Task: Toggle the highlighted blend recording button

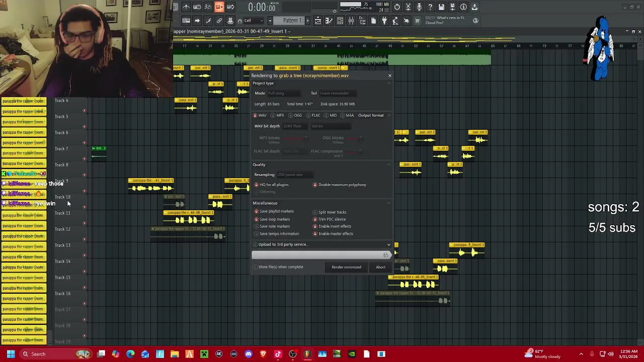Action: (x=219, y=7)
